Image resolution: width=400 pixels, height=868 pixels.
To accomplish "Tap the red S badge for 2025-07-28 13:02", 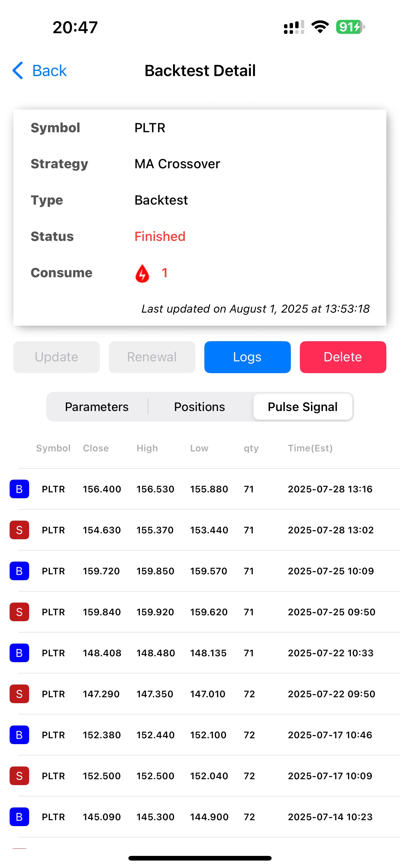I will pos(19,530).
